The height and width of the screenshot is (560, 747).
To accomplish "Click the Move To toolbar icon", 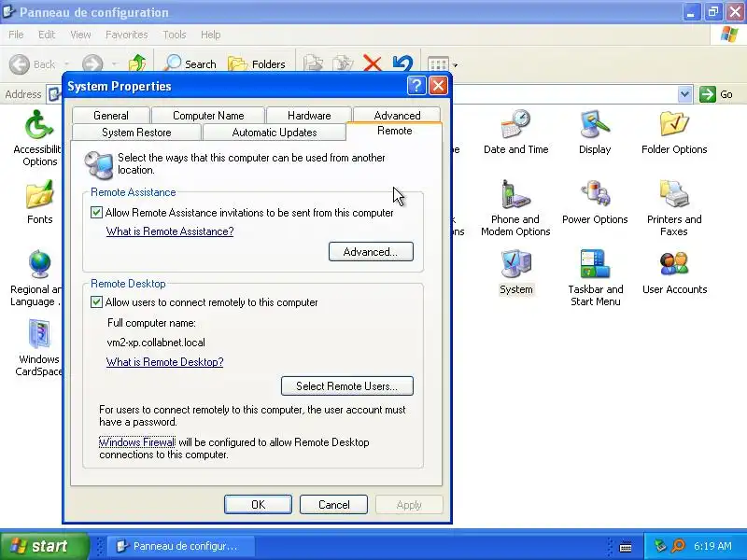I will coord(313,63).
